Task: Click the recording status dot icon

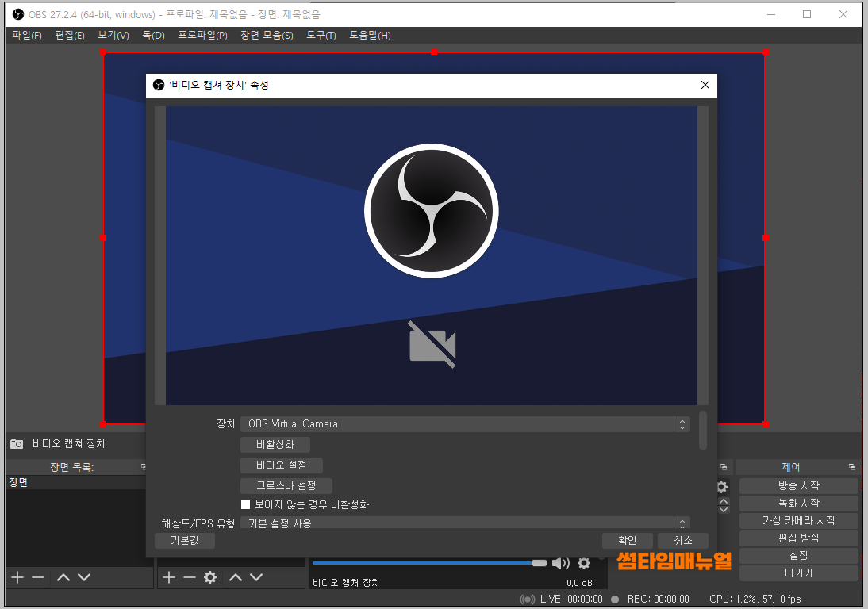Action: tap(614, 599)
